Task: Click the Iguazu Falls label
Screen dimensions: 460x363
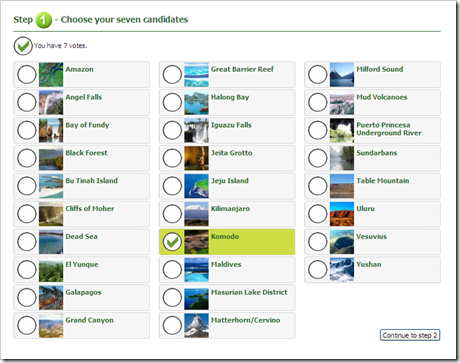Action: coord(231,125)
